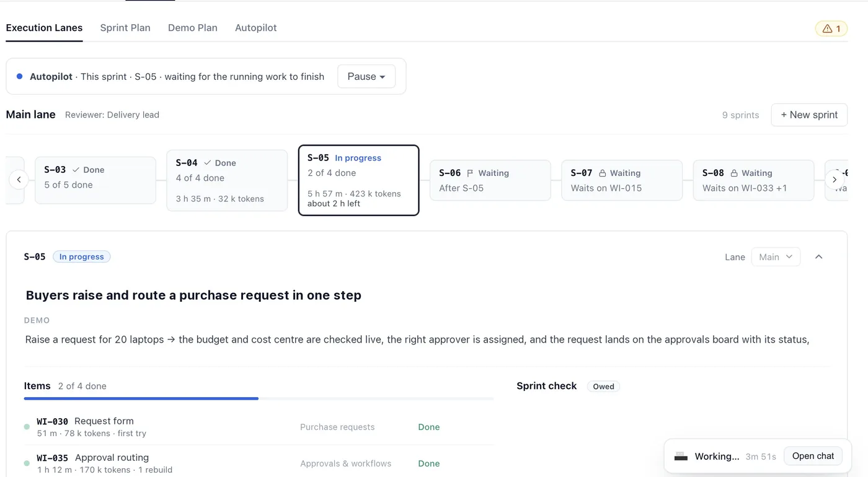Click the Reviewer: Delivery lead text

[x=112, y=115]
